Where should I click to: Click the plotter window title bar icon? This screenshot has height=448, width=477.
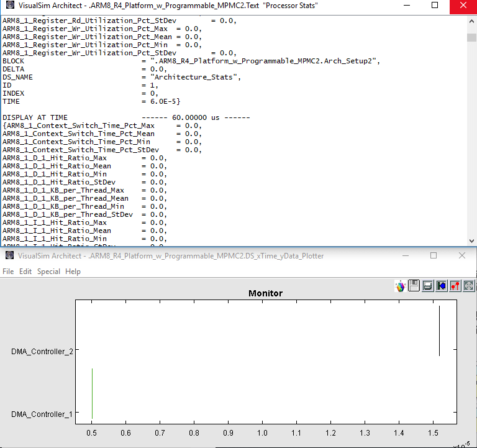click(9, 255)
